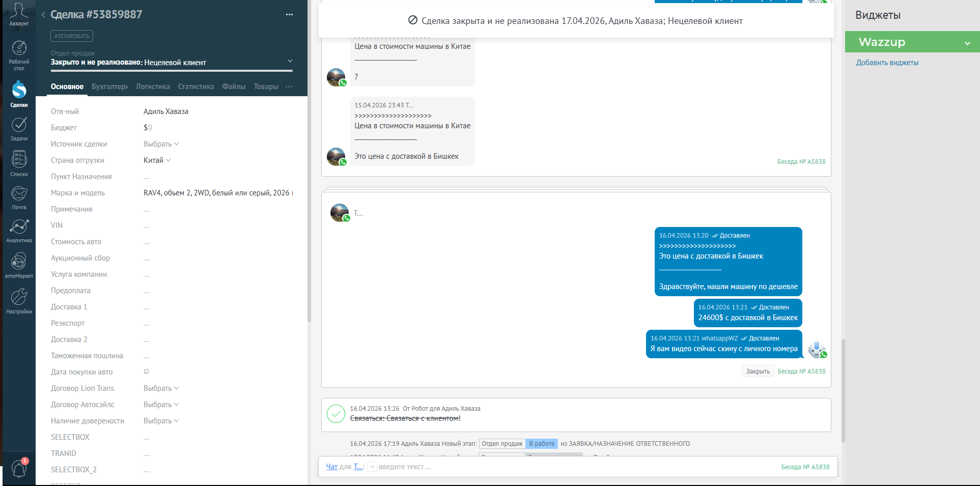Click Беседа № A5838 in message input area
Image resolution: width=980 pixels, height=486 pixels.
pos(805,467)
